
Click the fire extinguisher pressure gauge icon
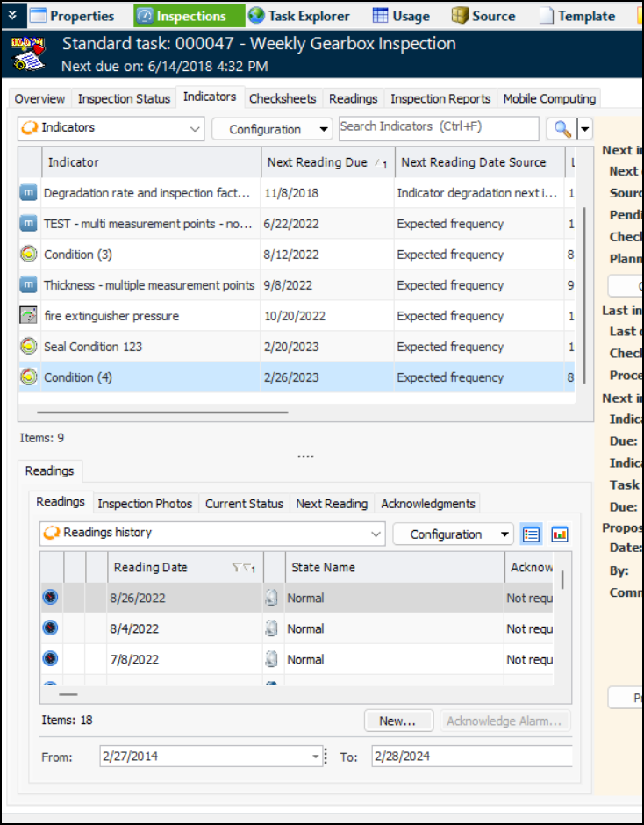28,316
